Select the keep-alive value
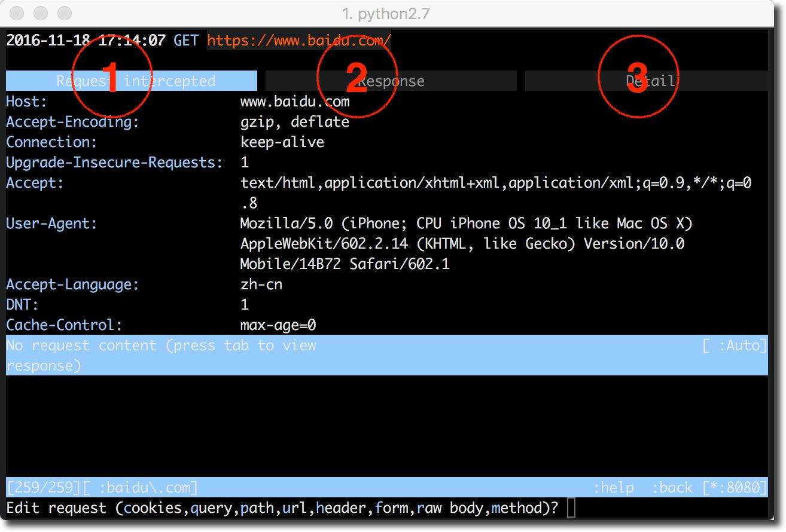 pos(282,142)
